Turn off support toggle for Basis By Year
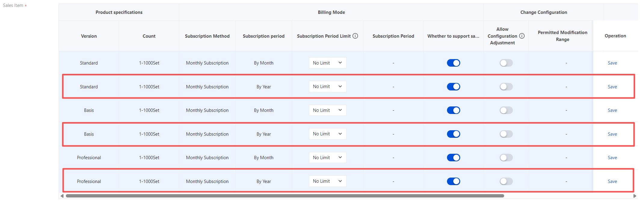 453,134
